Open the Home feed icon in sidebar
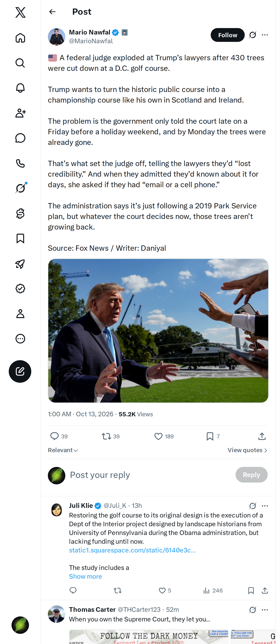 pyautogui.click(x=20, y=38)
